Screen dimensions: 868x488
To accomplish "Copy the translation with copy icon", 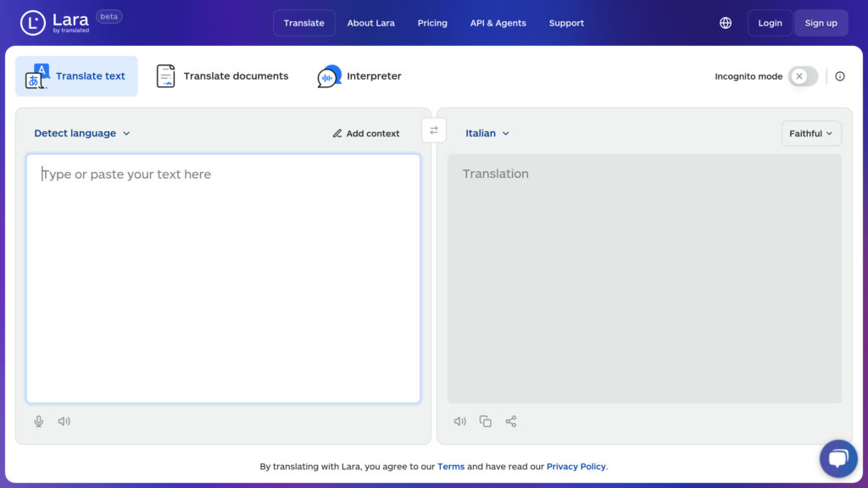I will coord(486,421).
